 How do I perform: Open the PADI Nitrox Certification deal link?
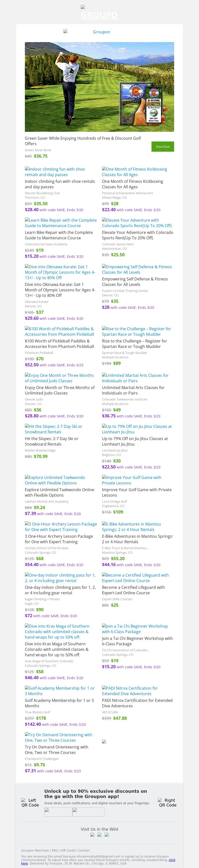tap(130, 691)
